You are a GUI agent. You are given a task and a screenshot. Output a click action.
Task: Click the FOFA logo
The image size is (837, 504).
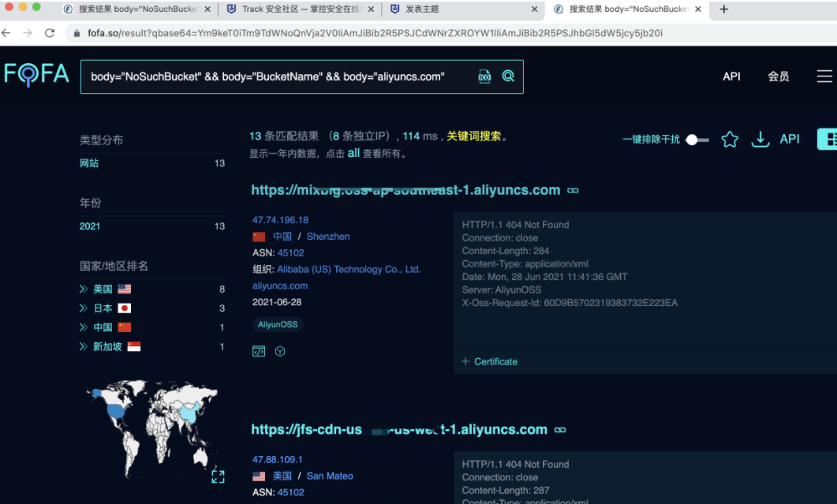[x=35, y=75]
